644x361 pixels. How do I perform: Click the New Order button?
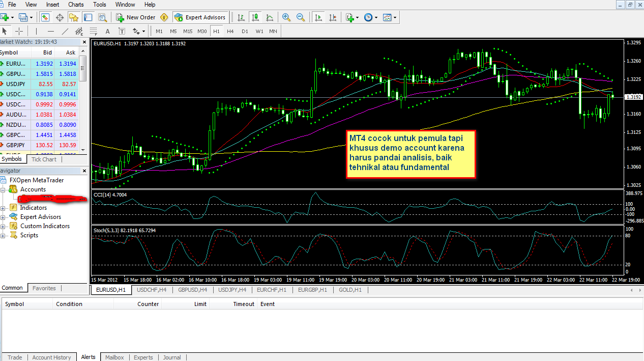pyautogui.click(x=136, y=17)
